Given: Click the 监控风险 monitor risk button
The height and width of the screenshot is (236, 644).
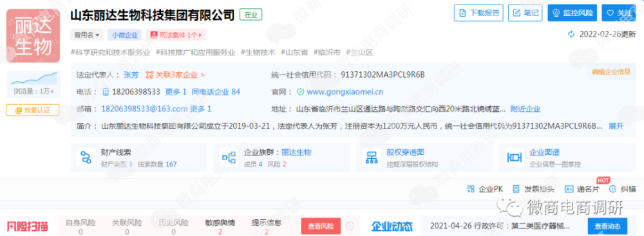Looking at the screenshot, I should pos(572,13).
